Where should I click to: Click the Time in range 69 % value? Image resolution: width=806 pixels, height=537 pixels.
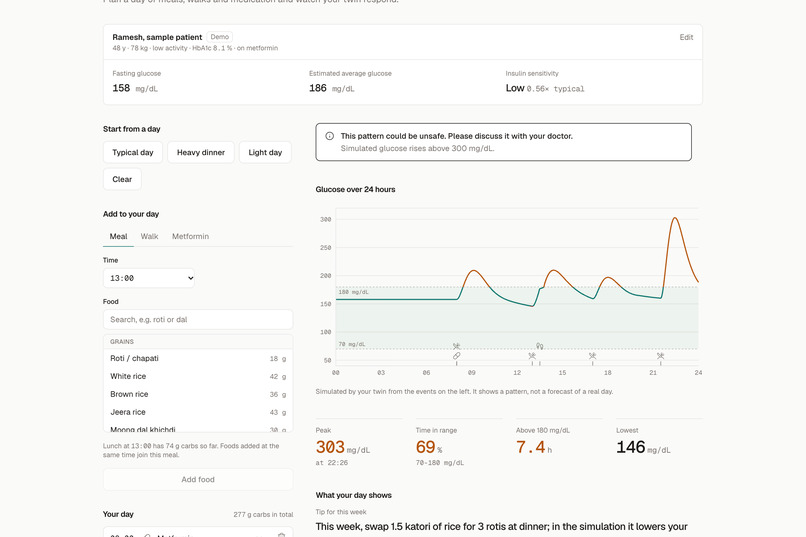pyautogui.click(x=429, y=448)
